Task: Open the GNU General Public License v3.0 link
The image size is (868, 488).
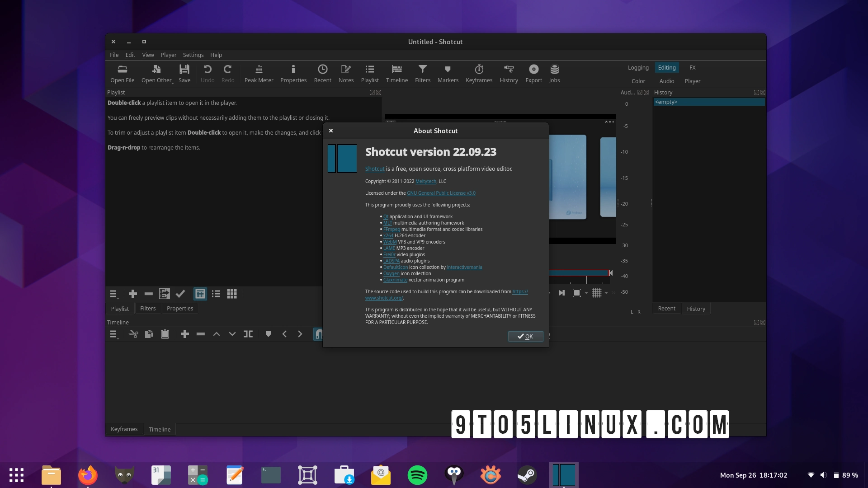Action: (441, 193)
